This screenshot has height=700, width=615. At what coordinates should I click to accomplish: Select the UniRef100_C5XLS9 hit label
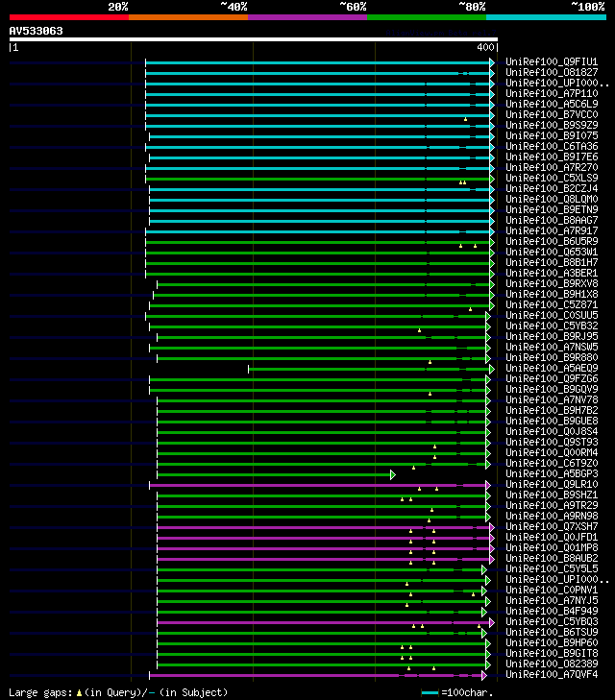pos(552,179)
